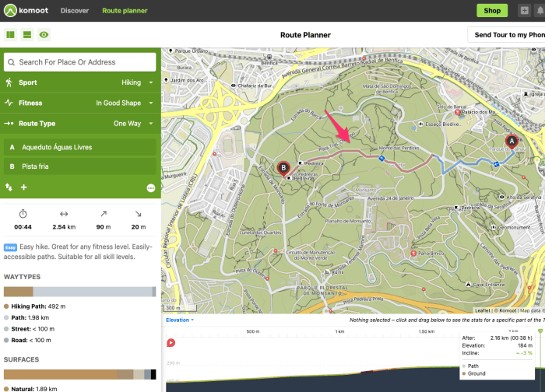This screenshot has width=545, height=392.
Task: Click the Ruins POI icon on map
Action: pos(327,272)
